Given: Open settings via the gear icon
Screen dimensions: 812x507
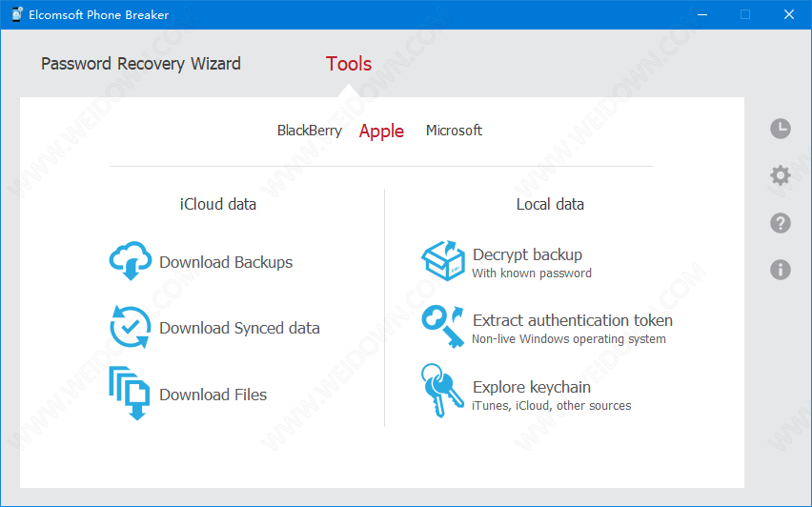Looking at the screenshot, I should pos(781,175).
